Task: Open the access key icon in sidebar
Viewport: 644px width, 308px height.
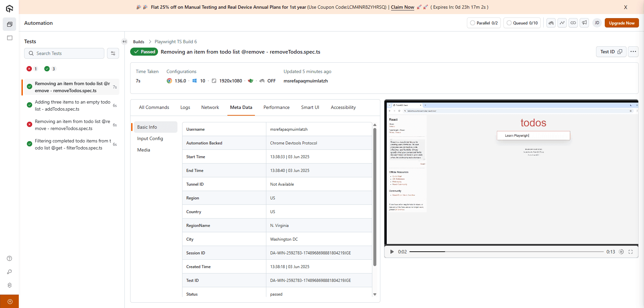Action: (9, 272)
